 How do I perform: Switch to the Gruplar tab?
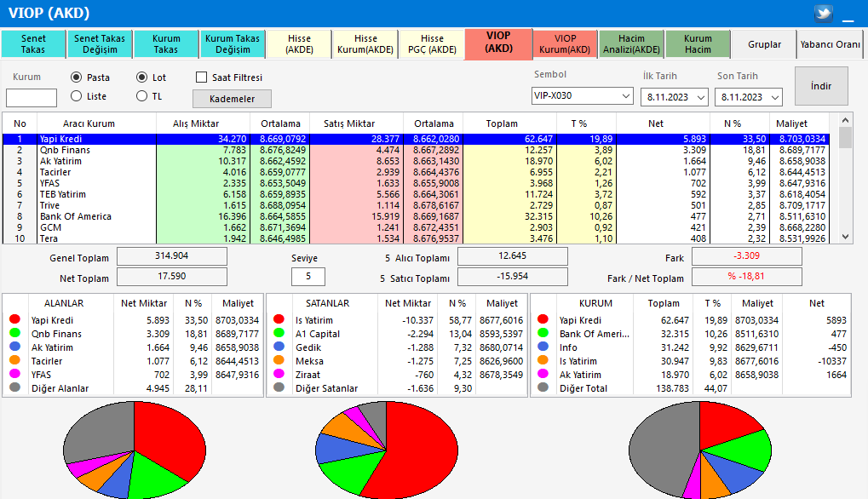point(764,44)
